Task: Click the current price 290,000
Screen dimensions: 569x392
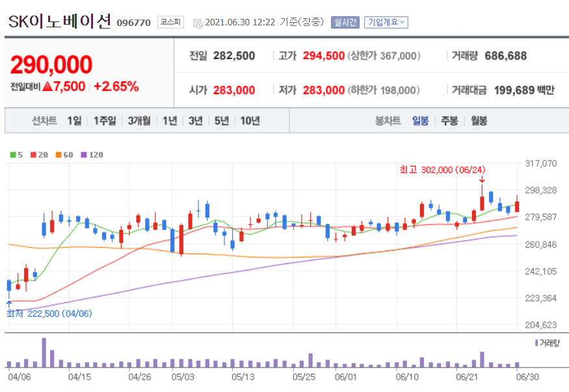Action: click(51, 64)
